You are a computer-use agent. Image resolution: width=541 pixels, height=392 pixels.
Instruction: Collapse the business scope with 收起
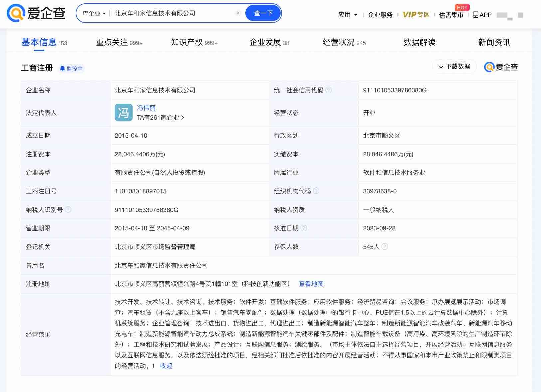pyautogui.click(x=166, y=366)
